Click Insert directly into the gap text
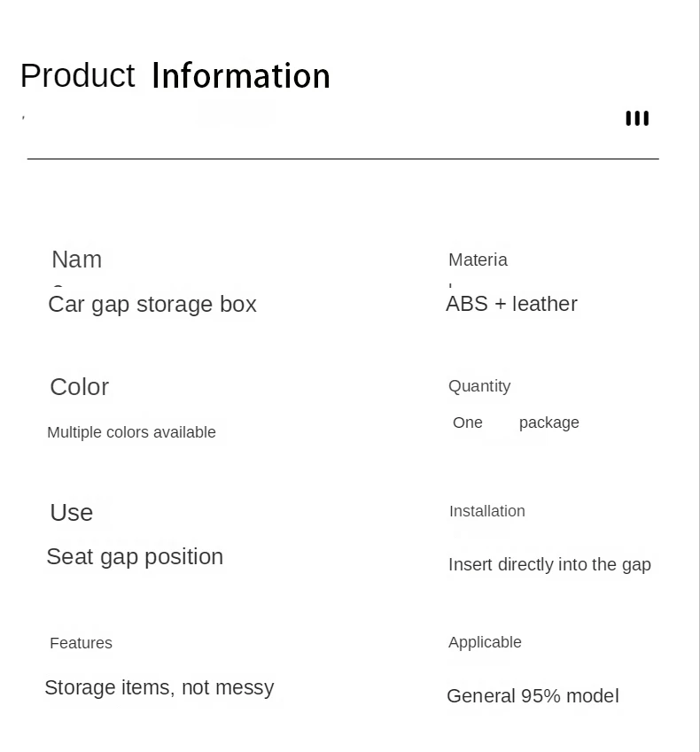700x752 pixels. tap(550, 565)
